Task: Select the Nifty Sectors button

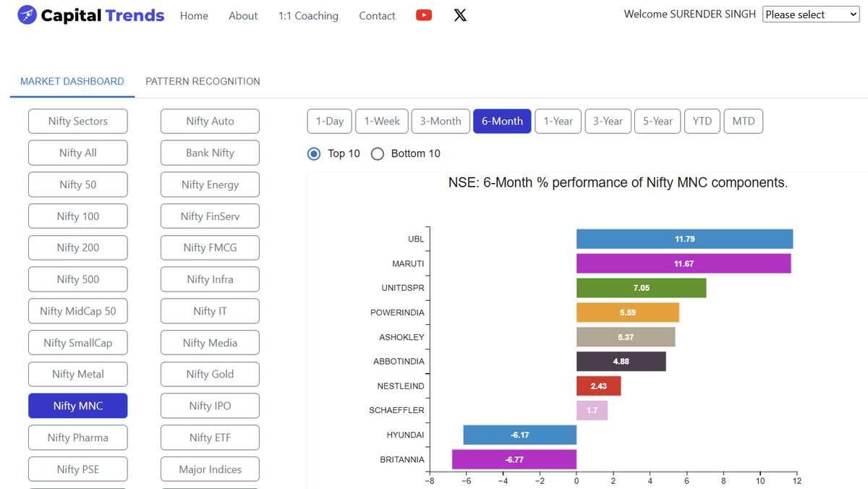Action: pyautogui.click(x=78, y=122)
